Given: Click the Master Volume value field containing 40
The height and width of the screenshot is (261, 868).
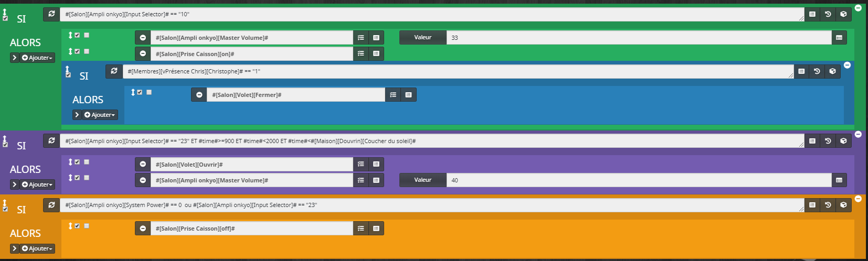Looking at the screenshot, I should click(638, 180).
